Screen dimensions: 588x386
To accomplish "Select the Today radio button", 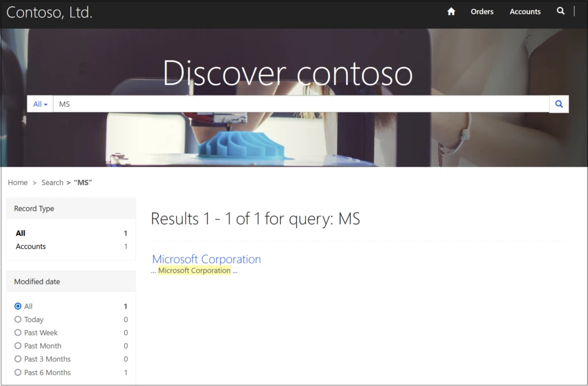I will pyautogui.click(x=18, y=320).
